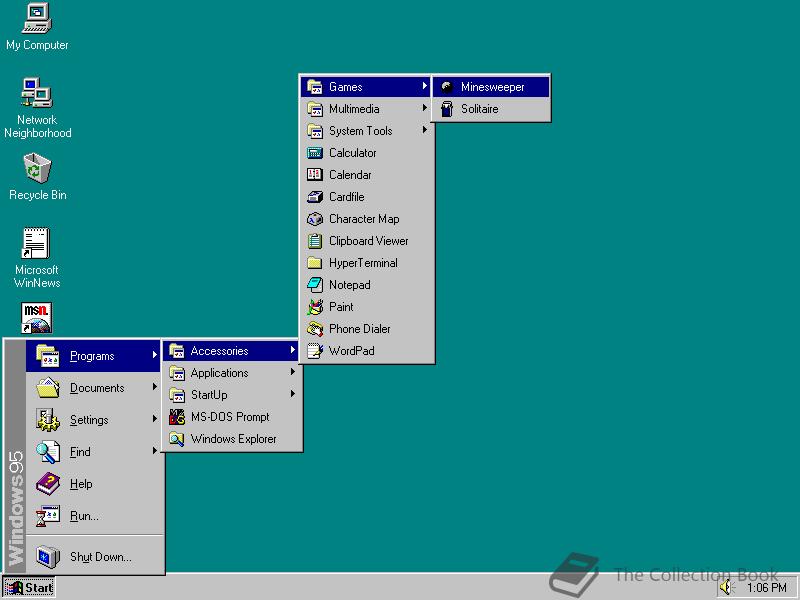Click the Calculator text label
This screenshot has width=800, height=600.
[353, 153]
